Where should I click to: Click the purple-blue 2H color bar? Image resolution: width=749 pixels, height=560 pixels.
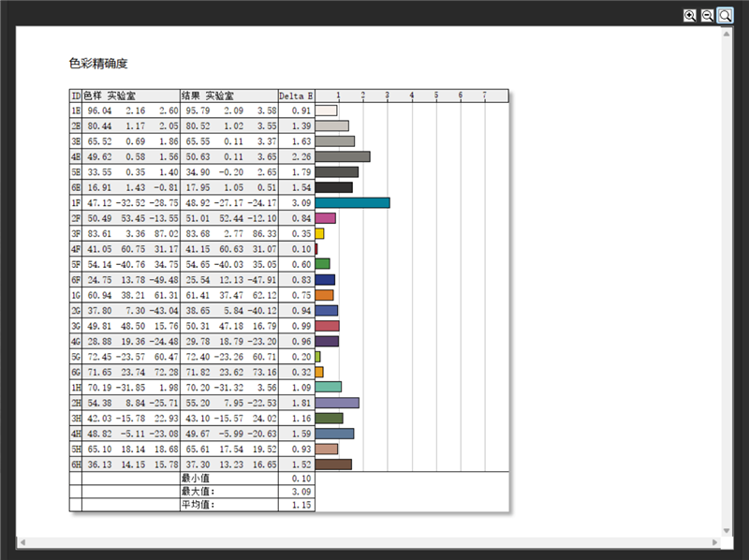tap(337, 403)
